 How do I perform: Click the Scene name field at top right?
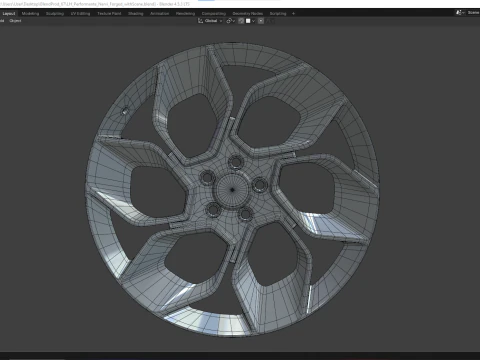pyautogui.click(x=473, y=13)
